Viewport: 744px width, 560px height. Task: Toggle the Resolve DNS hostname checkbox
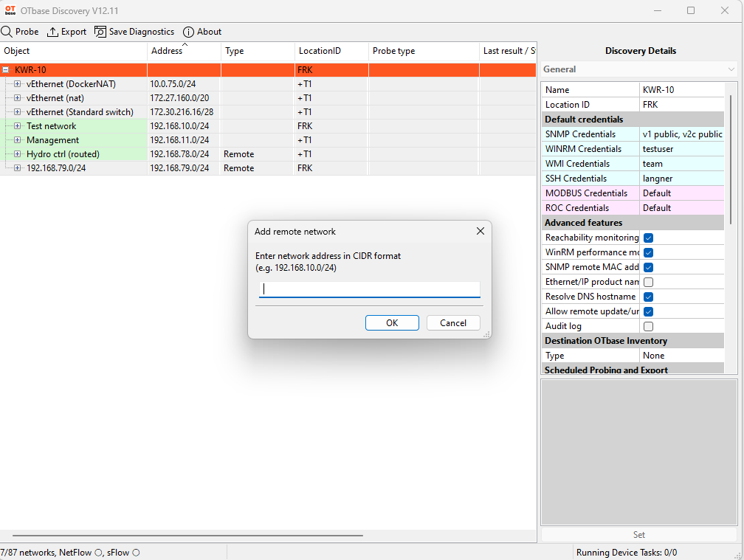tap(648, 297)
